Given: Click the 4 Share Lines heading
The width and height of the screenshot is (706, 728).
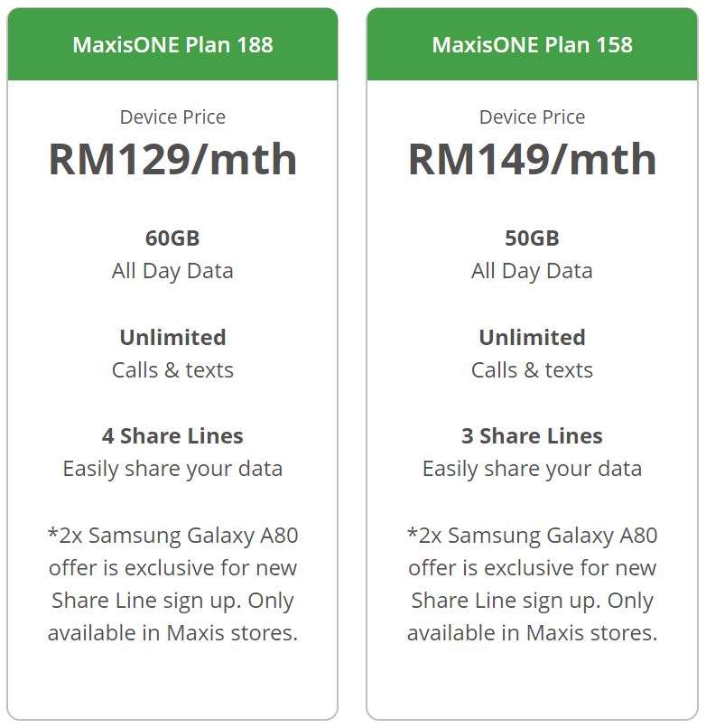Looking at the screenshot, I should (x=172, y=436).
